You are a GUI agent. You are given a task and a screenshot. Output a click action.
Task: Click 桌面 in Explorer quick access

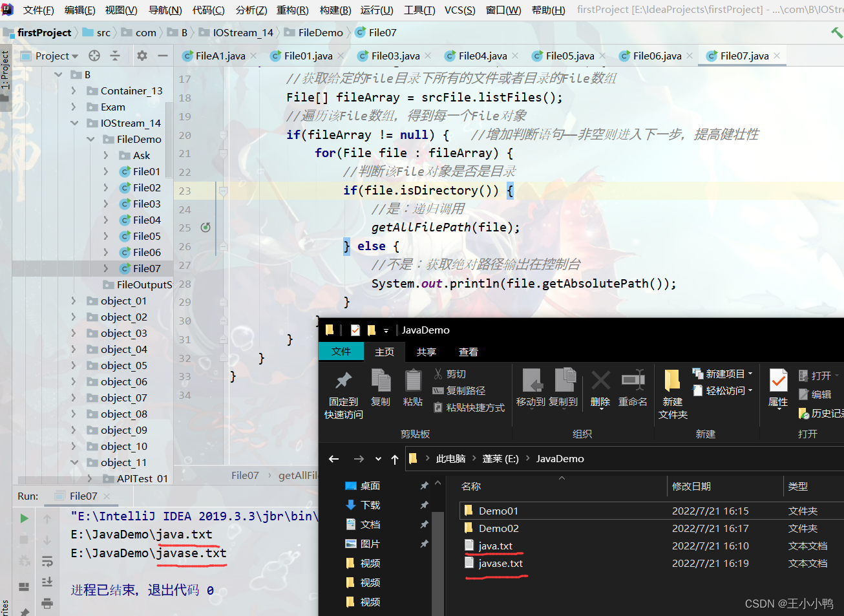click(370, 486)
